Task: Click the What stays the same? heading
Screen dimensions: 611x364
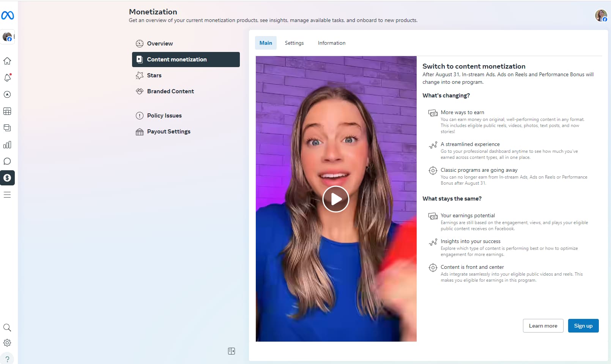Action: 452,199
